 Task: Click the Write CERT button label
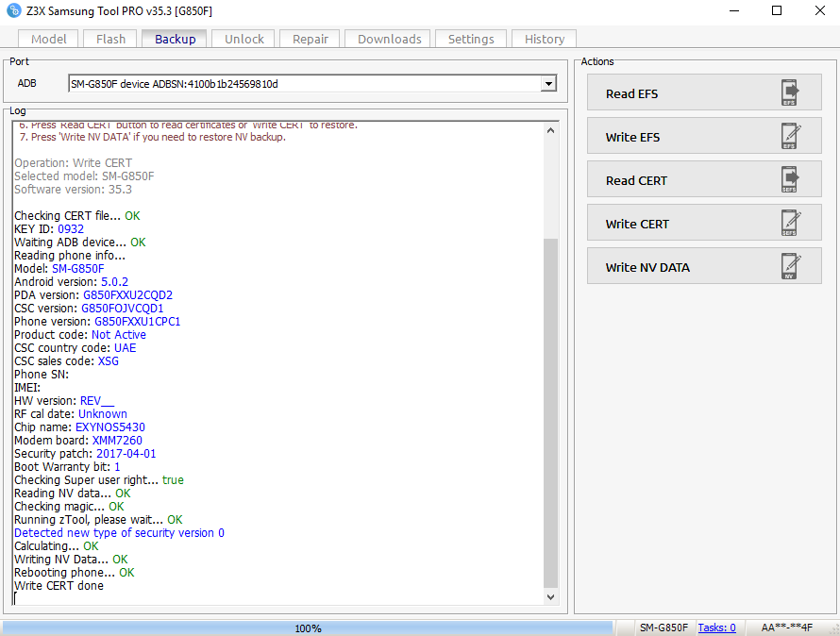[x=637, y=224]
